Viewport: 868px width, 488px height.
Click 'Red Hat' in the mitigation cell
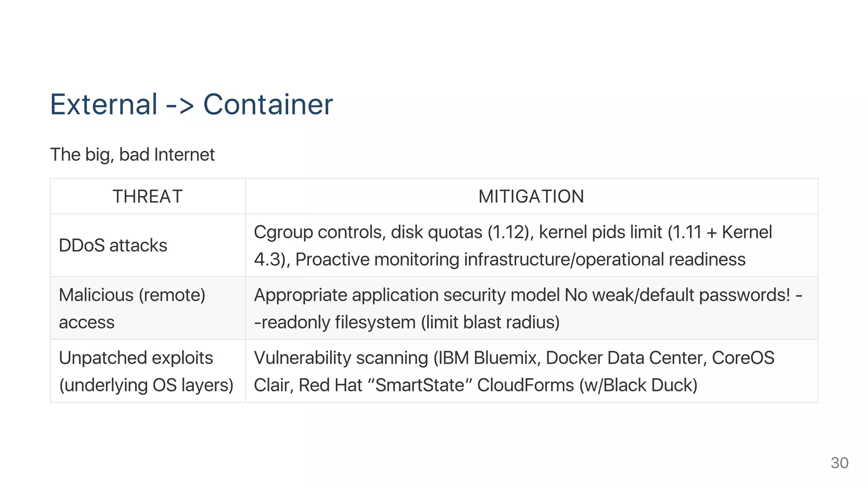[x=330, y=385]
